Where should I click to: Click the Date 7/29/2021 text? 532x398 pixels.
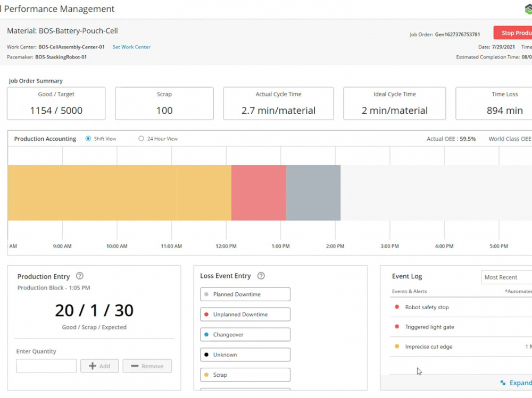point(496,47)
